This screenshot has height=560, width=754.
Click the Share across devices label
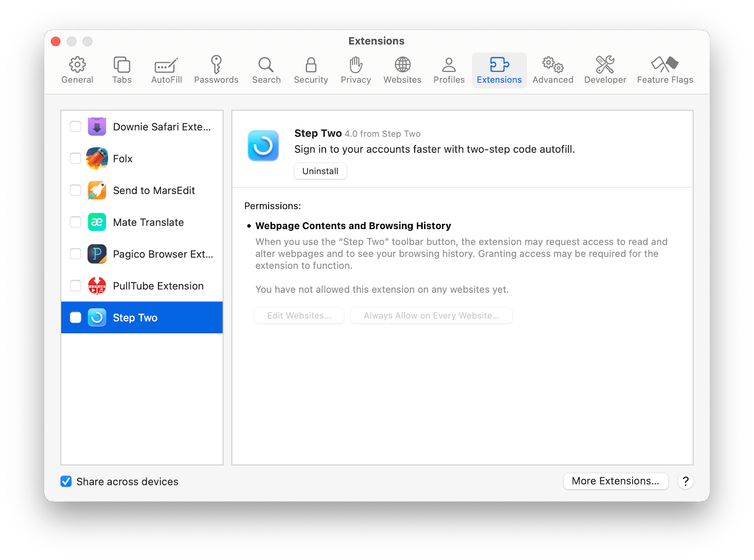127,482
